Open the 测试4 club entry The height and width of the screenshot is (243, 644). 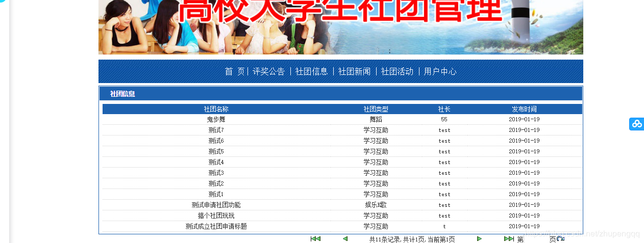(216, 162)
